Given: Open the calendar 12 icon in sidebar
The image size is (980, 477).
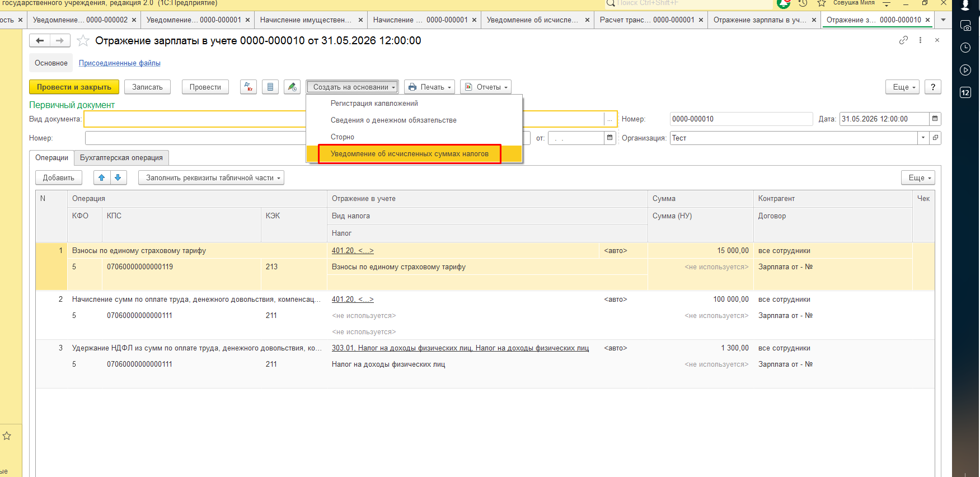Looking at the screenshot, I should coord(965,92).
